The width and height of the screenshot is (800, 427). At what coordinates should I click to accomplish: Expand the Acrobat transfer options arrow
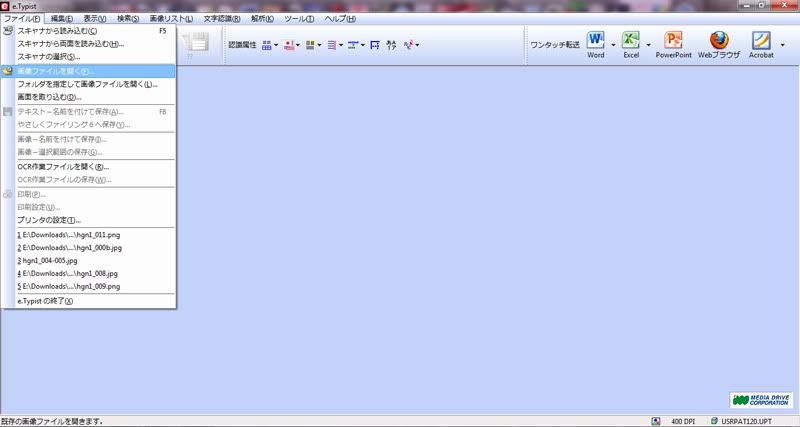783,45
